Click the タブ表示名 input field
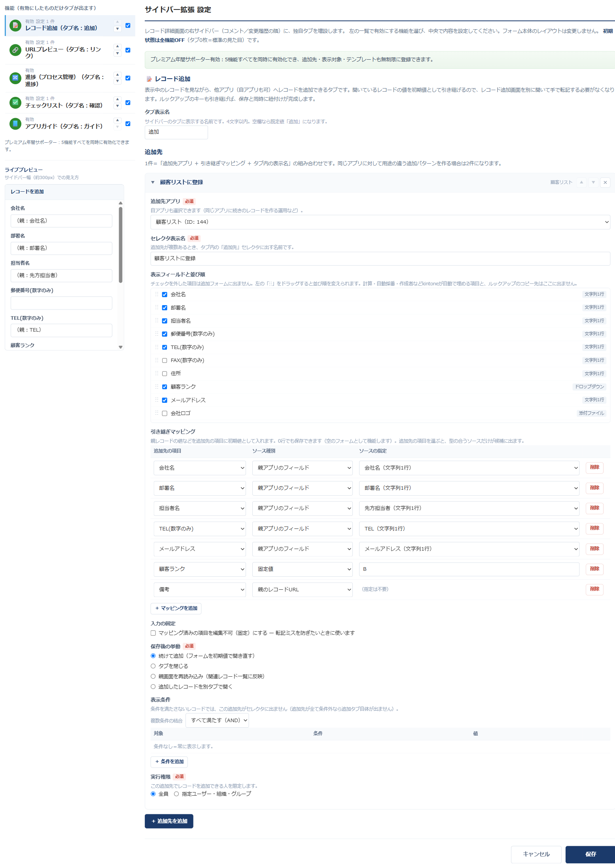The height and width of the screenshot is (868, 615). [176, 132]
